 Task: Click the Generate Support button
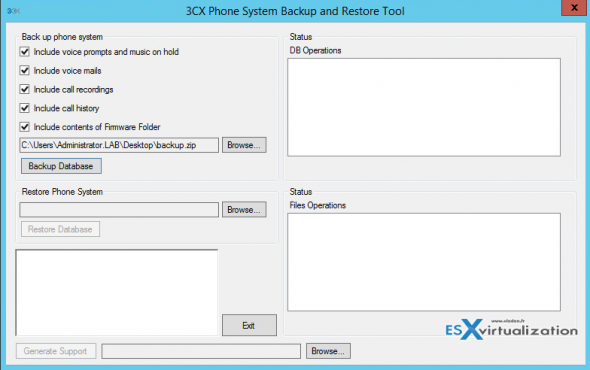(56, 351)
